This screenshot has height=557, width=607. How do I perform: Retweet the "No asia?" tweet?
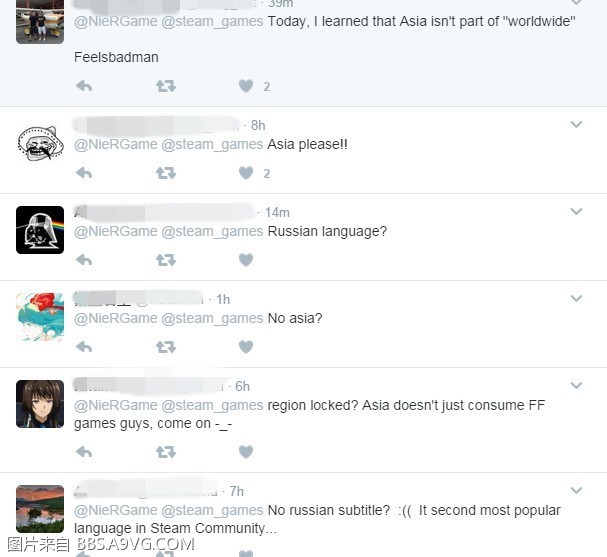click(x=166, y=346)
